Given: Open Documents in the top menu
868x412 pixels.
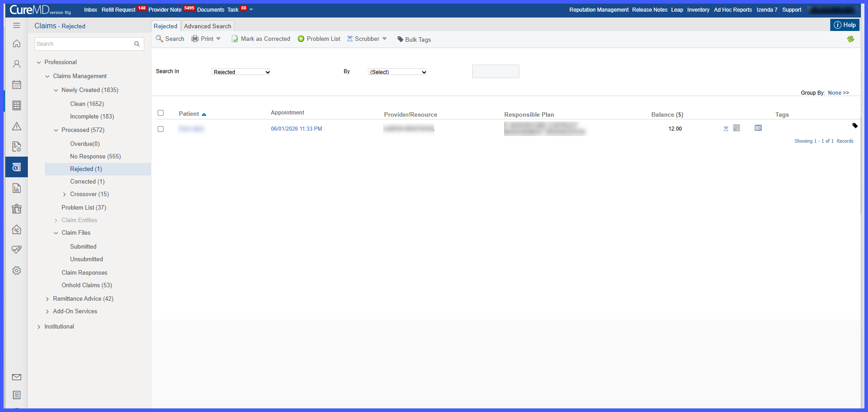Looking at the screenshot, I should pos(211,10).
